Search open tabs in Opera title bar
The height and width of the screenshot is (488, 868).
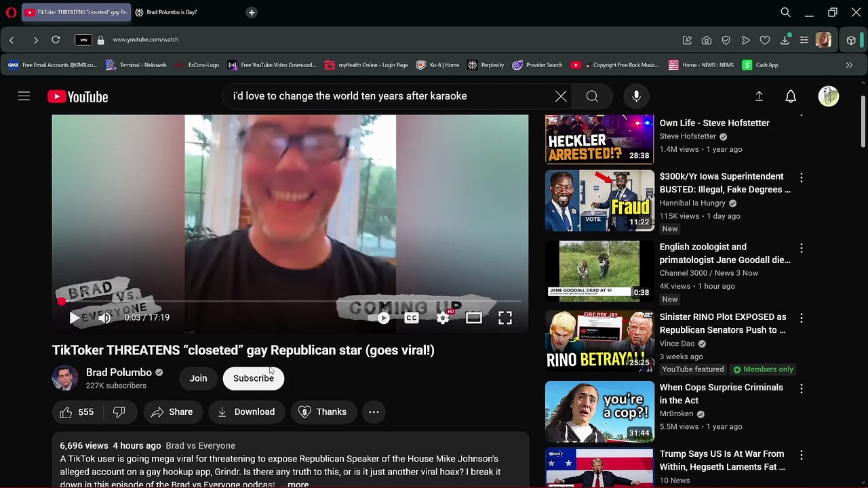pos(785,12)
